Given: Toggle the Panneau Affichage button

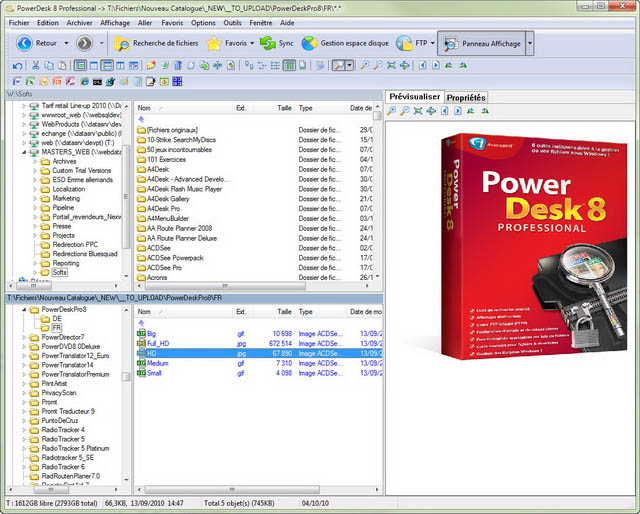Looking at the screenshot, I should coord(481,43).
